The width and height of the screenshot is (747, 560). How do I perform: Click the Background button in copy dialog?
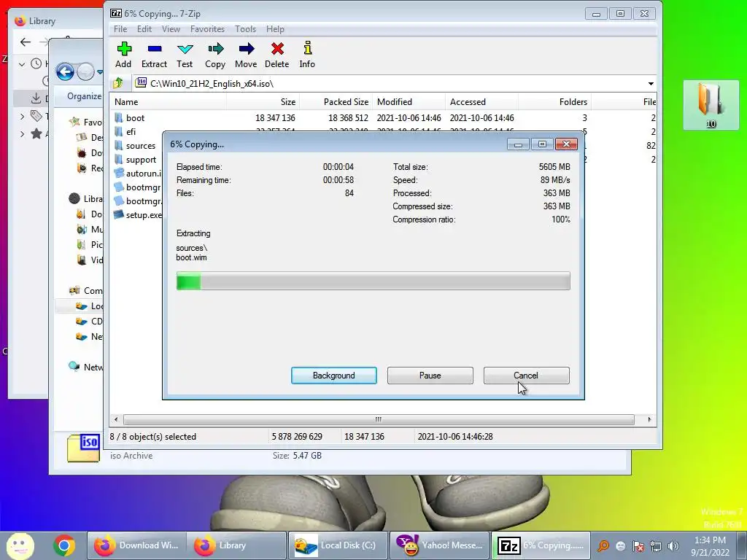pyautogui.click(x=334, y=376)
